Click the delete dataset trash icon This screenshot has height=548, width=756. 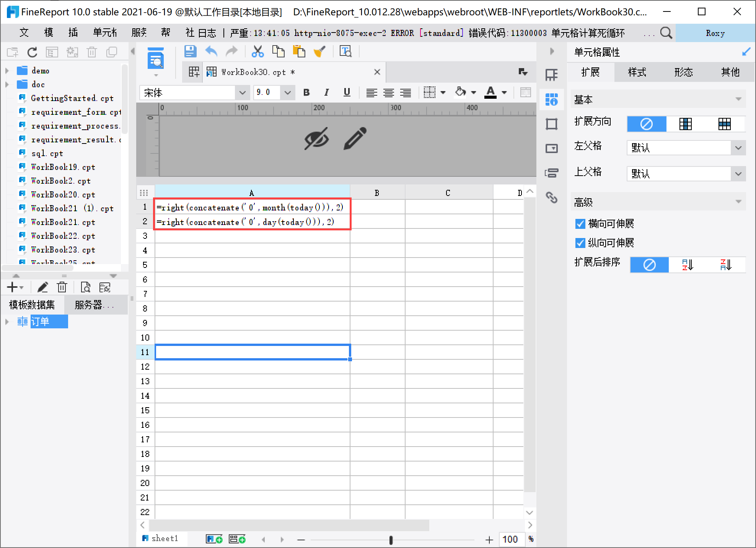point(62,287)
